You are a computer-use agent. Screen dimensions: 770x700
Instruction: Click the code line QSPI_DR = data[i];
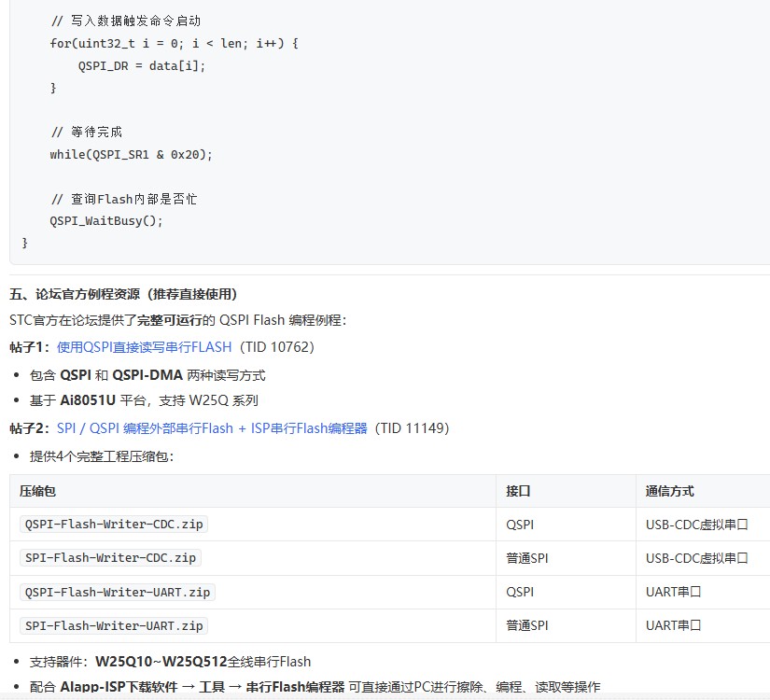(x=142, y=65)
